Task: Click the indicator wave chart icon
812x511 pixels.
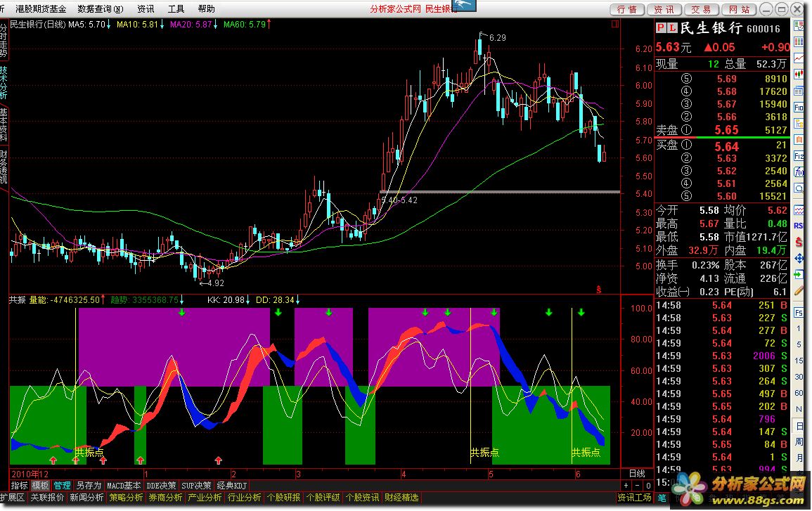Action: coord(799,210)
